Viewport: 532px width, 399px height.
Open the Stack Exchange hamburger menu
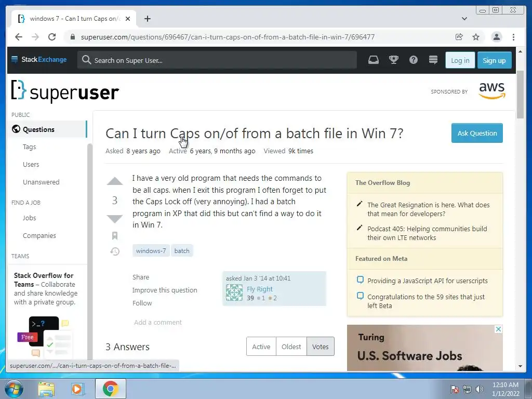point(15,60)
